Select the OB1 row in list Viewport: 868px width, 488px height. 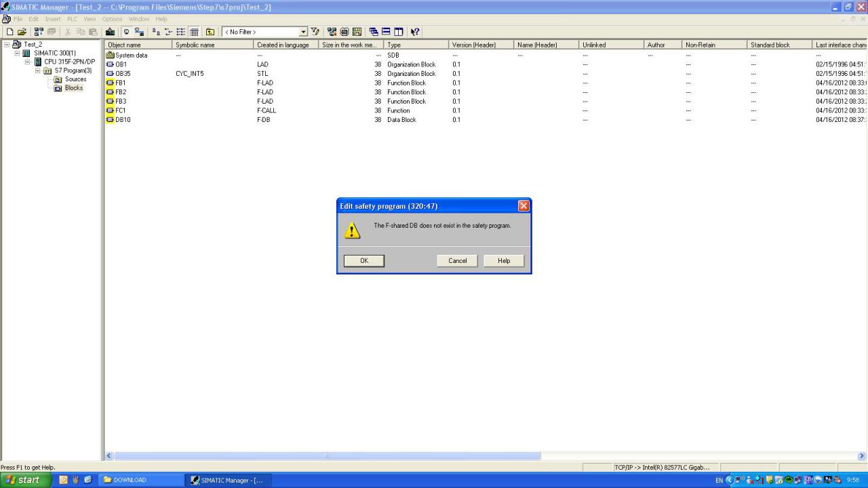pos(486,64)
